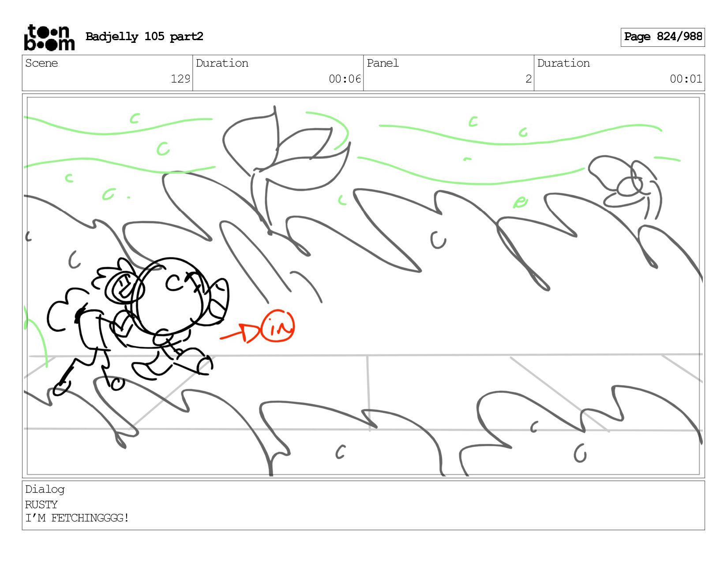Select the Scene 129 cell
Image resolution: width=728 pixels, height=563 pixels.
107,73
